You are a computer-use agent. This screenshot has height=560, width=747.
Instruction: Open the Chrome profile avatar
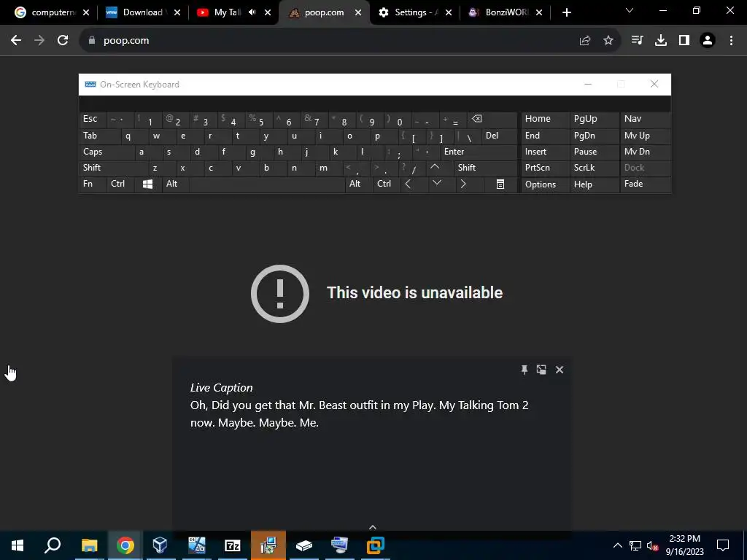(708, 41)
